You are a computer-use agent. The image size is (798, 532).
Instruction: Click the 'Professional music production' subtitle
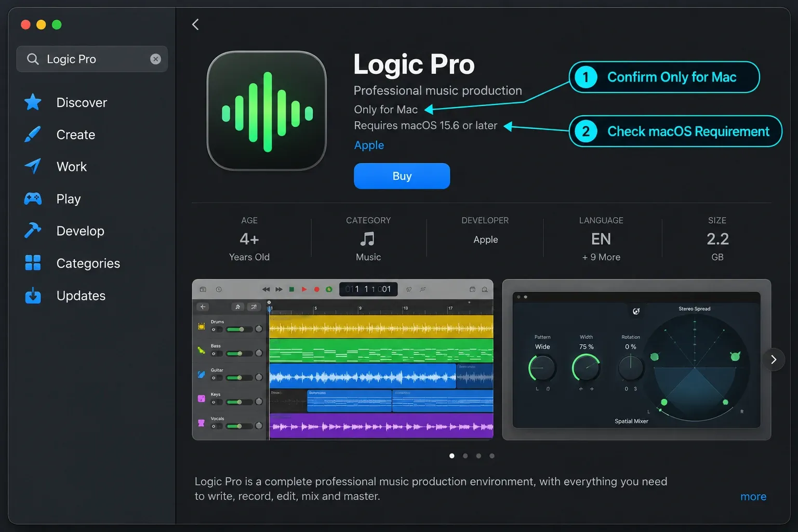tap(437, 91)
